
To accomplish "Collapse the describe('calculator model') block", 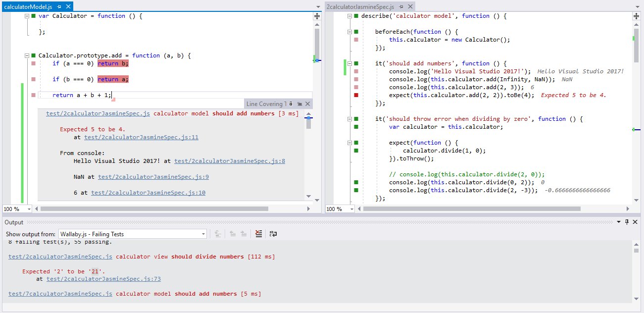I will 349,16.
